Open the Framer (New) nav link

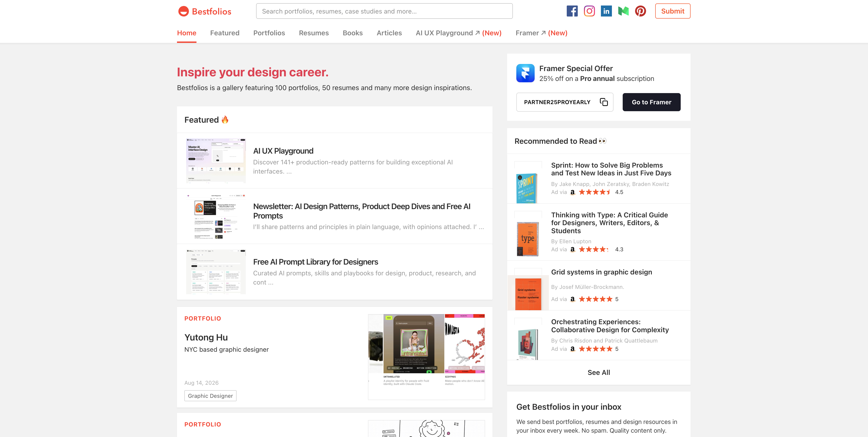541,33
